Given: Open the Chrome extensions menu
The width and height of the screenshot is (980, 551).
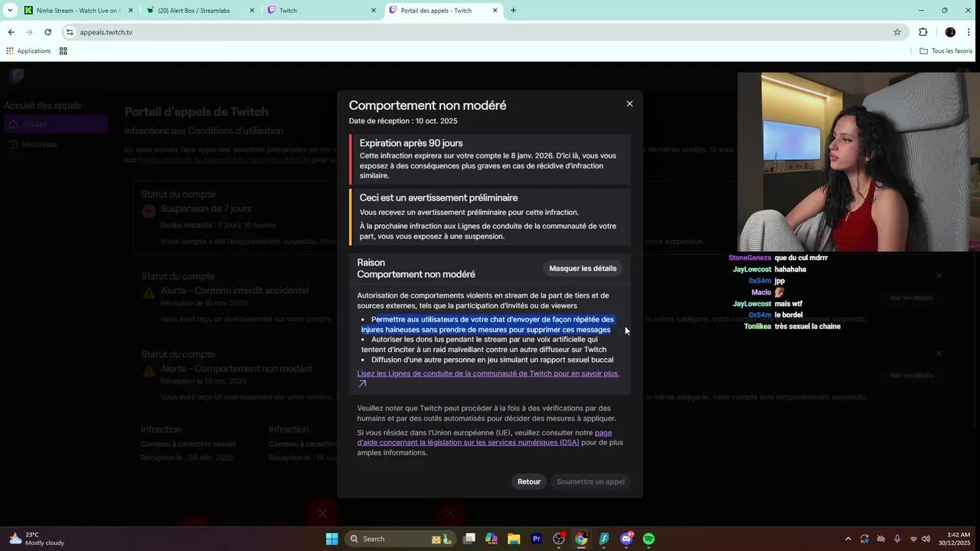Looking at the screenshot, I should pyautogui.click(x=923, y=32).
